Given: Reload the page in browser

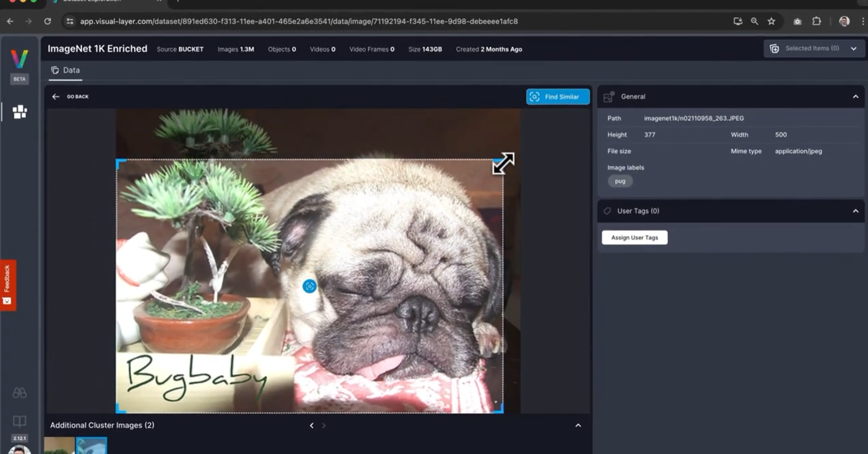Looking at the screenshot, I should point(47,21).
